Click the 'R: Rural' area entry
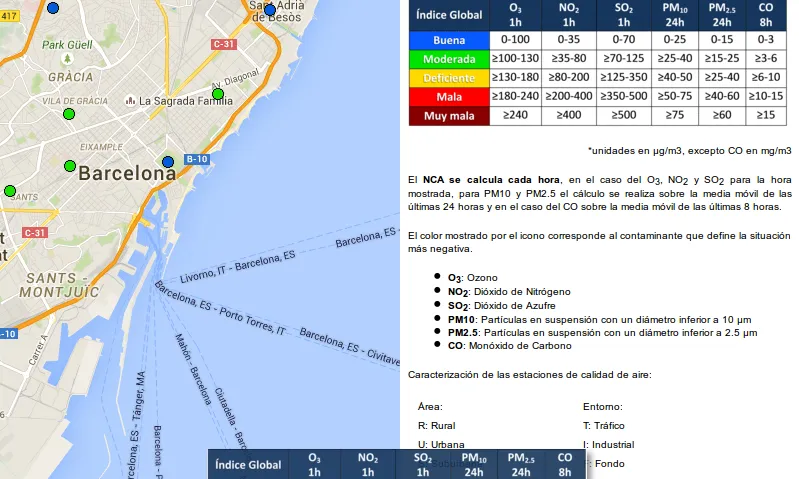Viewport: 799px width, 479px height. click(x=436, y=425)
